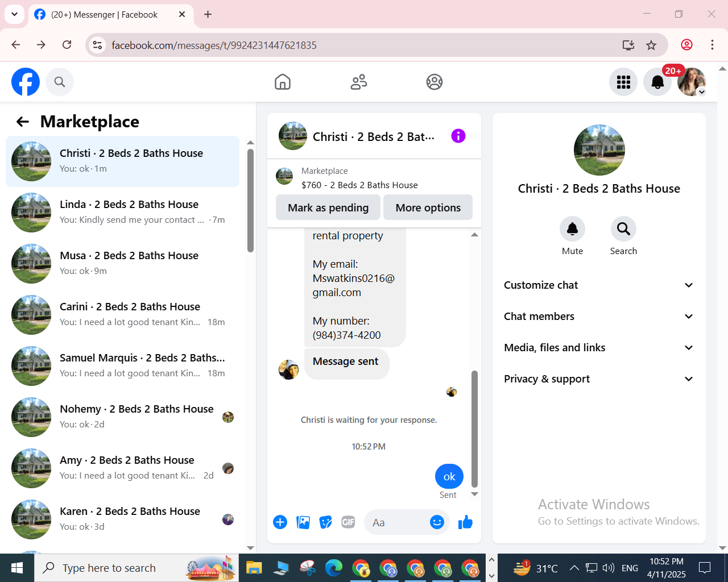Click the large house photo in details panel
728x582 pixels.
pyautogui.click(x=599, y=150)
